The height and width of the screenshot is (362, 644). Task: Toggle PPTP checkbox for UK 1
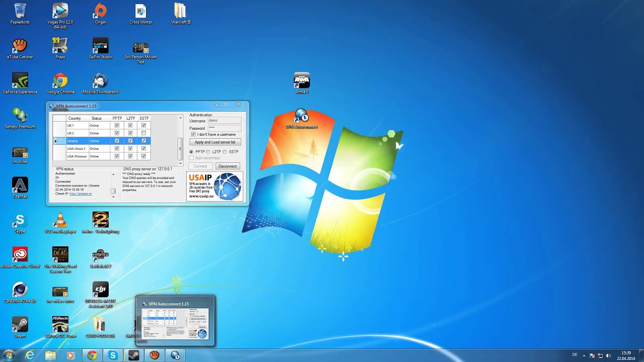[x=117, y=126]
